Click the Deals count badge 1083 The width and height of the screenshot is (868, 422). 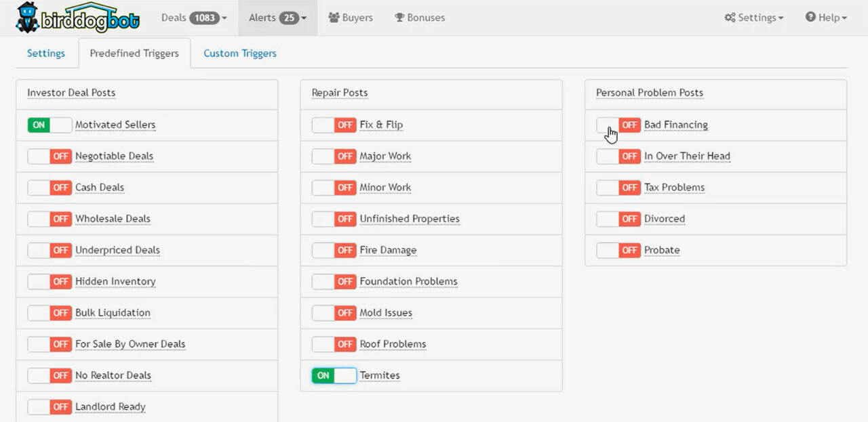tap(204, 18)
